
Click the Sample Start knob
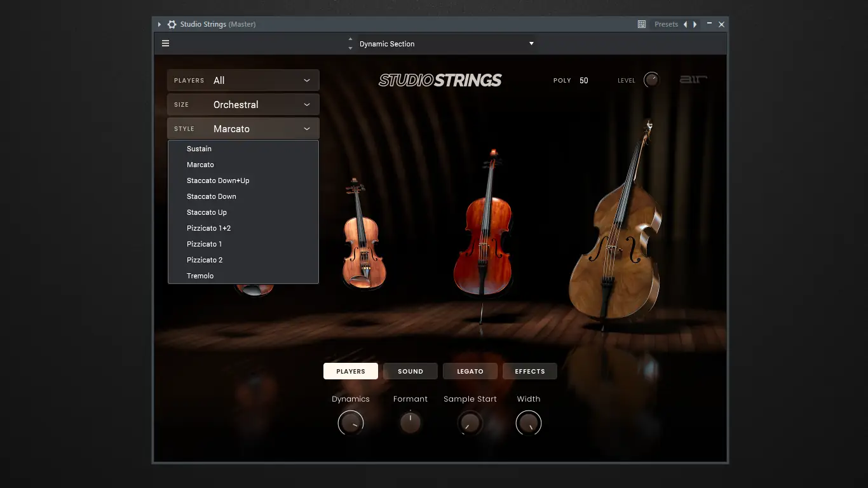[x=470, y=423]
